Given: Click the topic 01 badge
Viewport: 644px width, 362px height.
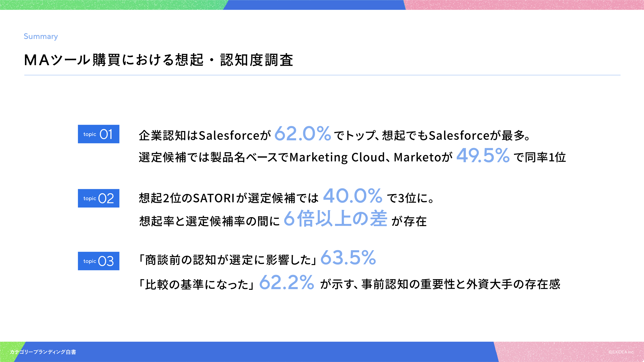Looking at the screenshot, I should (x=99, y=134).
